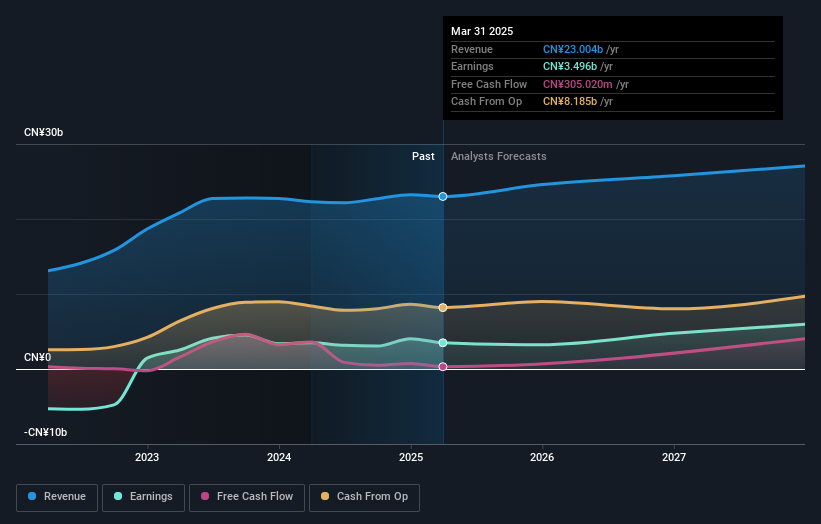Click the blue Revenue legend dot
Image resolution: width=821 pixels, height=524 pixels.
32,496
